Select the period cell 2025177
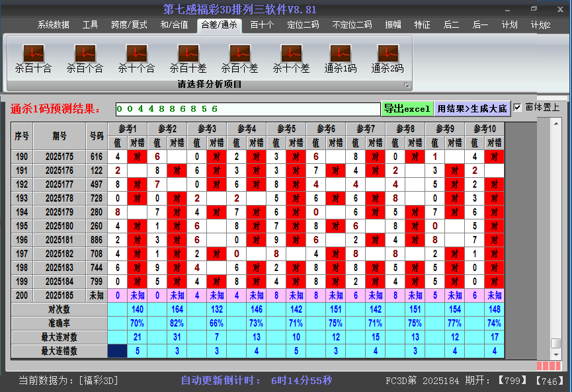Screen dimensions: 572x392 [x=60, y=184]
